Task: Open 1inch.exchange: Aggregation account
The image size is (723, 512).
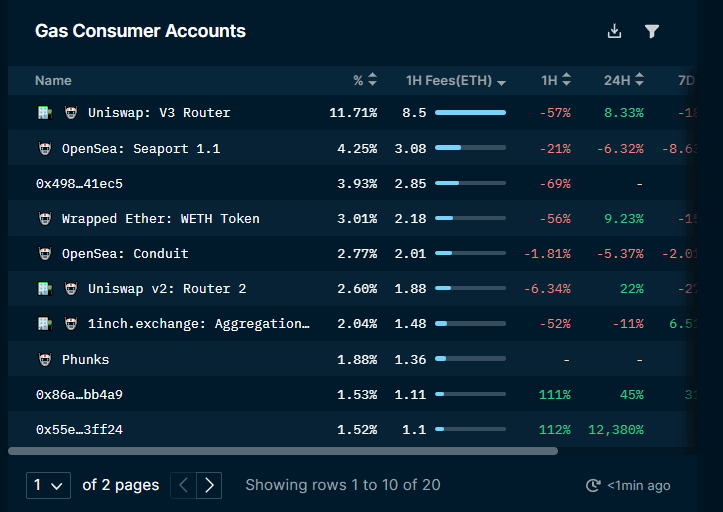Action: coord(199,324)
